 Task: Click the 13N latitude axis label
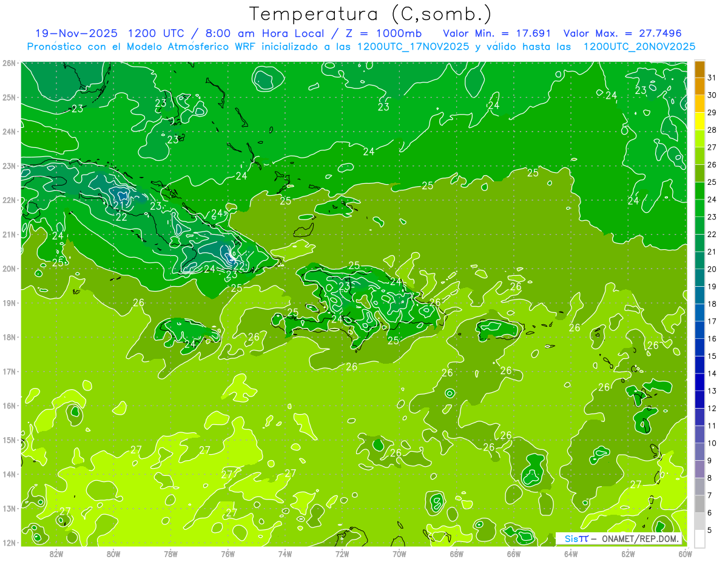point(8,508)
